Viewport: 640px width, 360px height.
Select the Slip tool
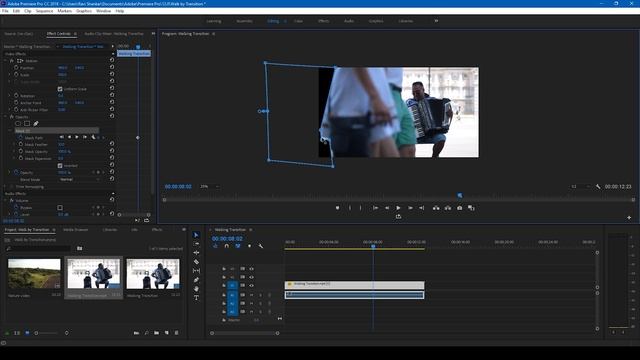coord(196,271)
